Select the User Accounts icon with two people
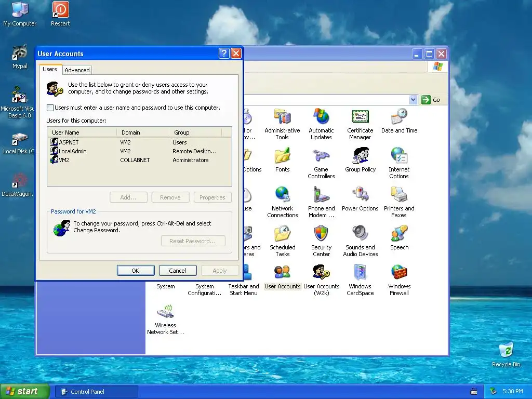The image size is (532, 399). [282, 277]
